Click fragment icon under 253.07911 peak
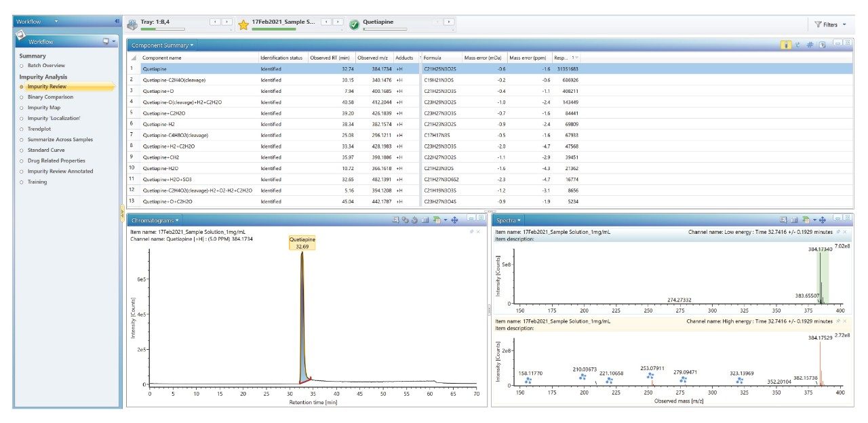The width and height of the screenshot is (868, 423). tap(650, 376)
